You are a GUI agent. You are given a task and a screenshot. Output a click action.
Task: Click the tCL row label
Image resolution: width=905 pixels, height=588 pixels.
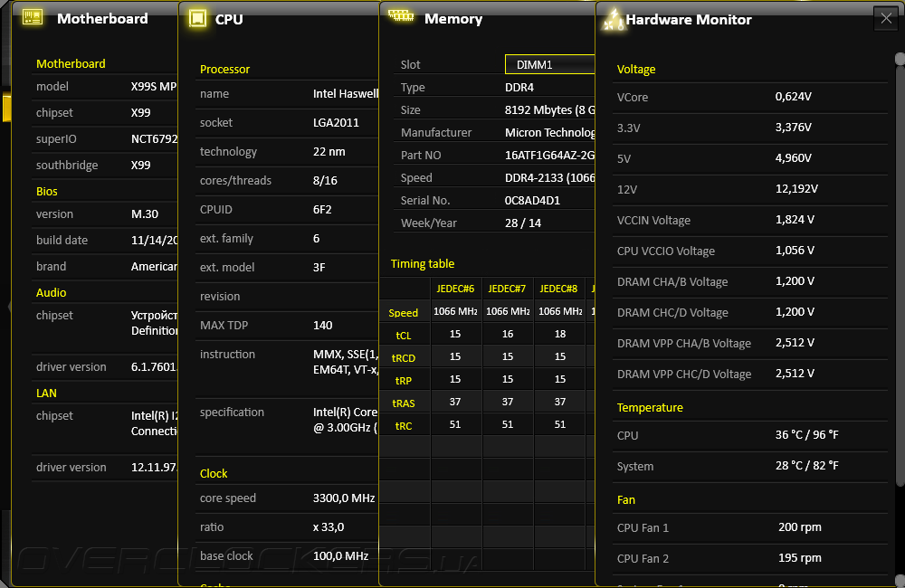click(x=404, y=336)
